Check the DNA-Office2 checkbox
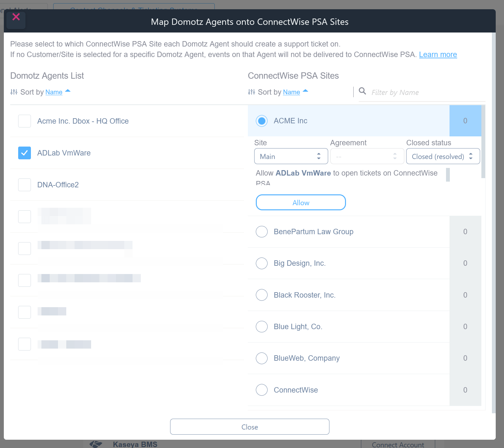Viewport: 504px width, 448px height. 25,185
